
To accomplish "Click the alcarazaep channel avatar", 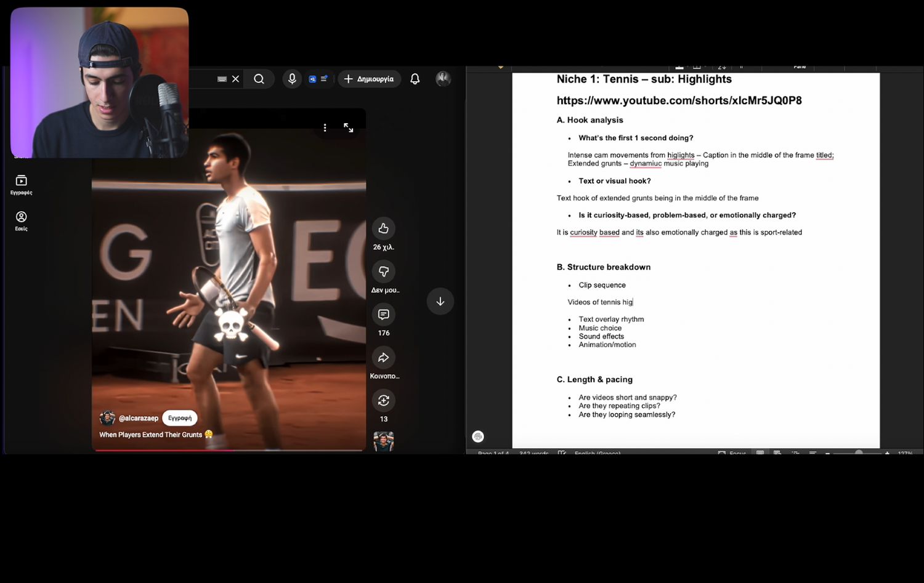I will 107,418.
